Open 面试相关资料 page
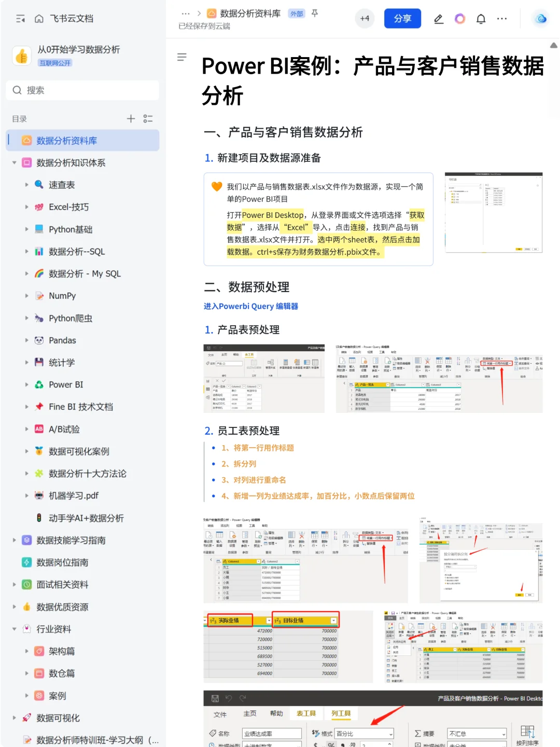This screenshot has width=560, height=747. click(62, 585)
